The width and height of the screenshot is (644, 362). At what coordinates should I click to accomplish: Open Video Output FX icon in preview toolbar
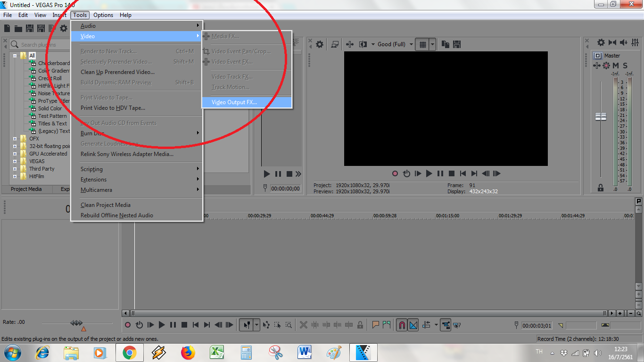[350, 44]
